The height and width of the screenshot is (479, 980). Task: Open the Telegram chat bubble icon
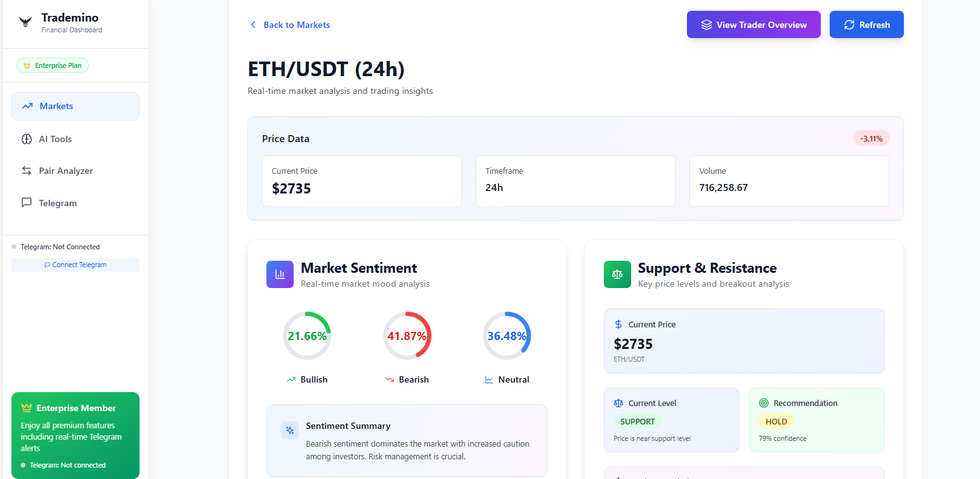pos(26,202)
